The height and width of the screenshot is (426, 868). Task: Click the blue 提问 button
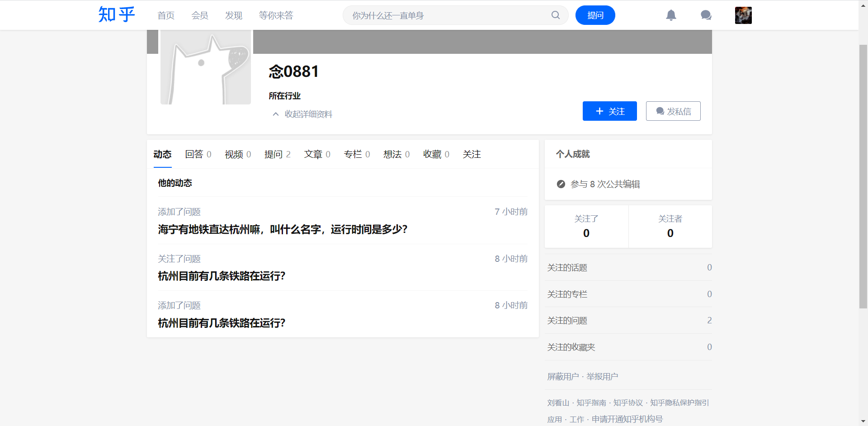pyautogui.click(x=595, y=15)
